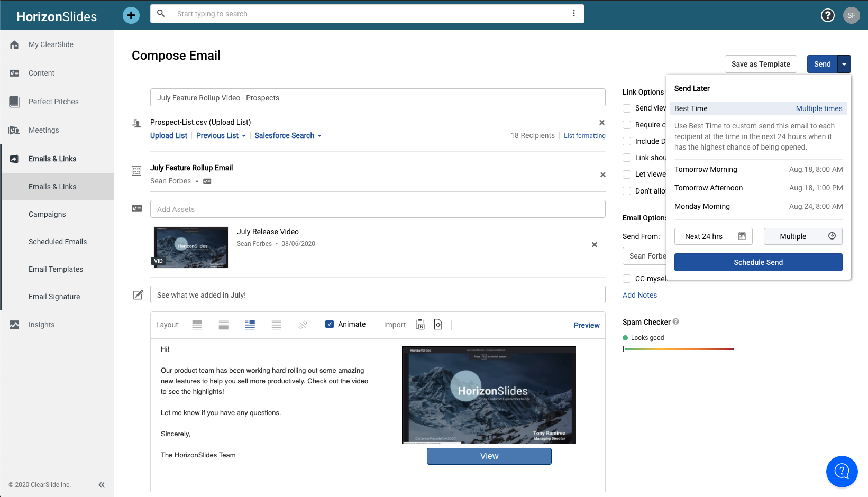Screen dimensions: 868x497
Task: Select Best Time send option
Action: [759, 108]
